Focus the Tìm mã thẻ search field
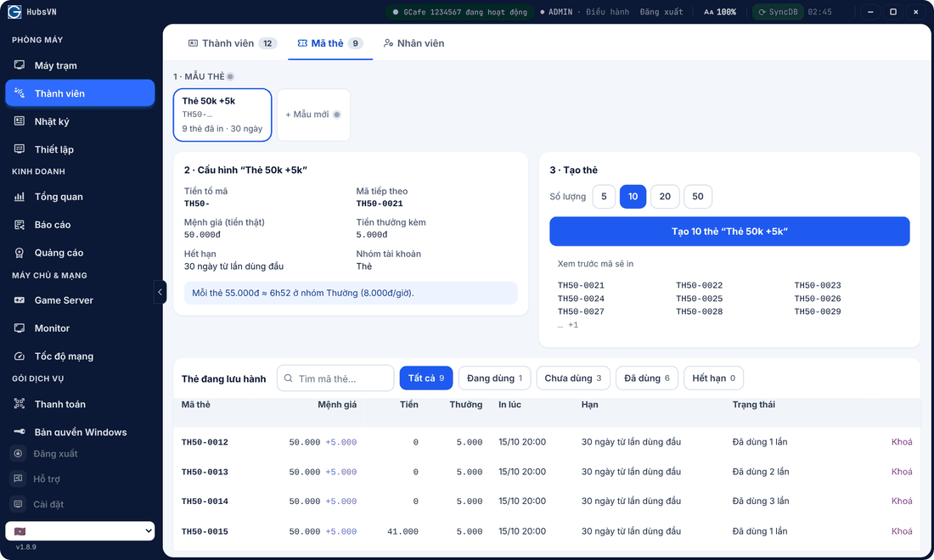The width and height of the screenshot is (934, 560). (335, 378)
